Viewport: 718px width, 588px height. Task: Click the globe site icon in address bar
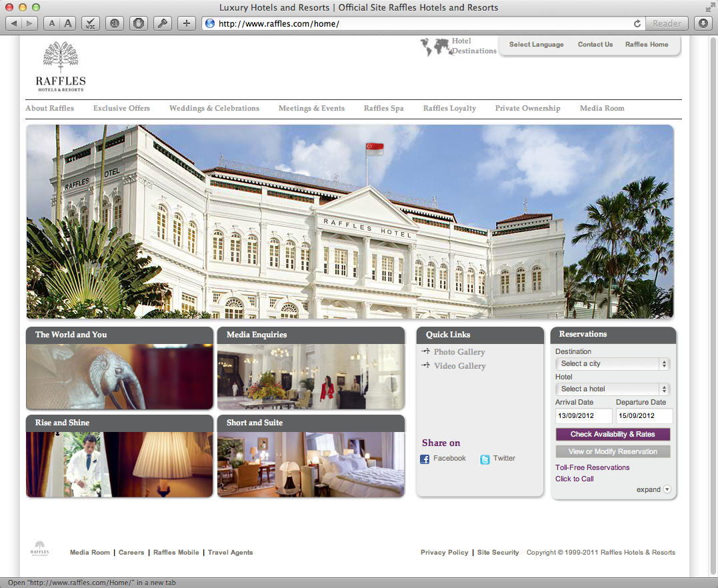click(x=210, y=23)
